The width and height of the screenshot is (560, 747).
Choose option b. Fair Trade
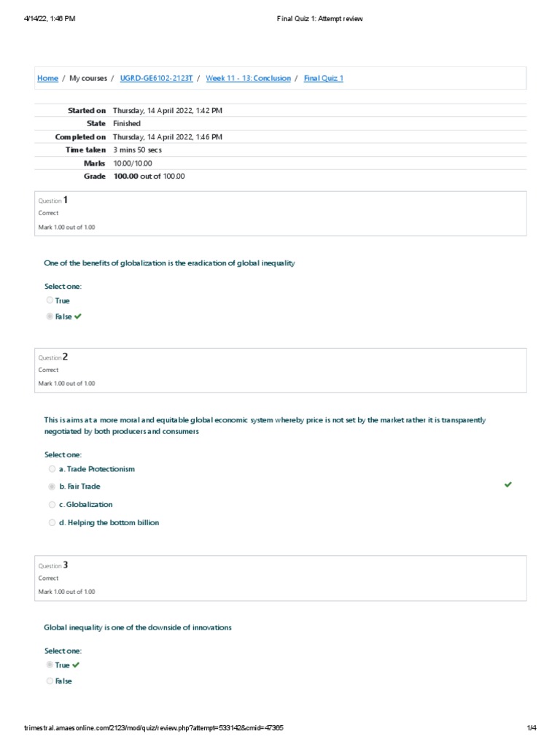pyautogui.click(x=52, y=487)
